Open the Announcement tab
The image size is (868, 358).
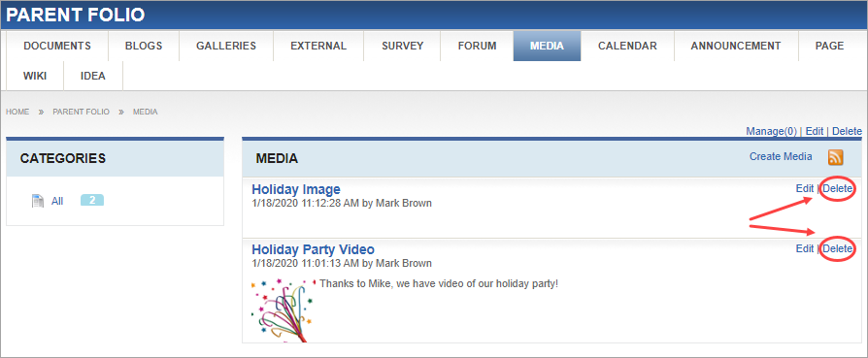pyautogui.click(x=736, y=46)
